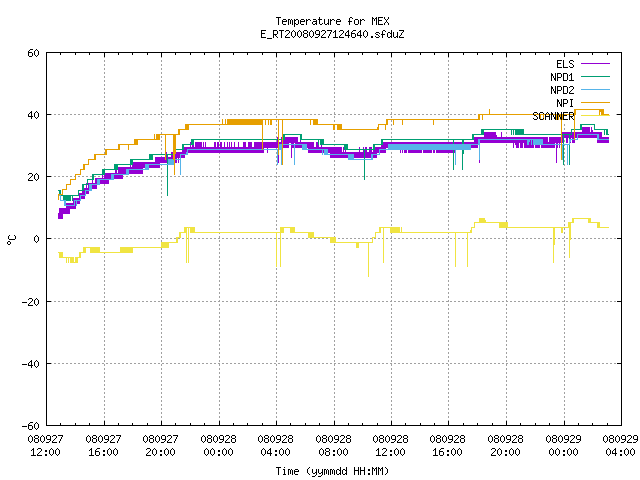Click the x-axis tick label 080928 16:00
The width and height of the screenshot is (640, 480).
click(448, 446)
